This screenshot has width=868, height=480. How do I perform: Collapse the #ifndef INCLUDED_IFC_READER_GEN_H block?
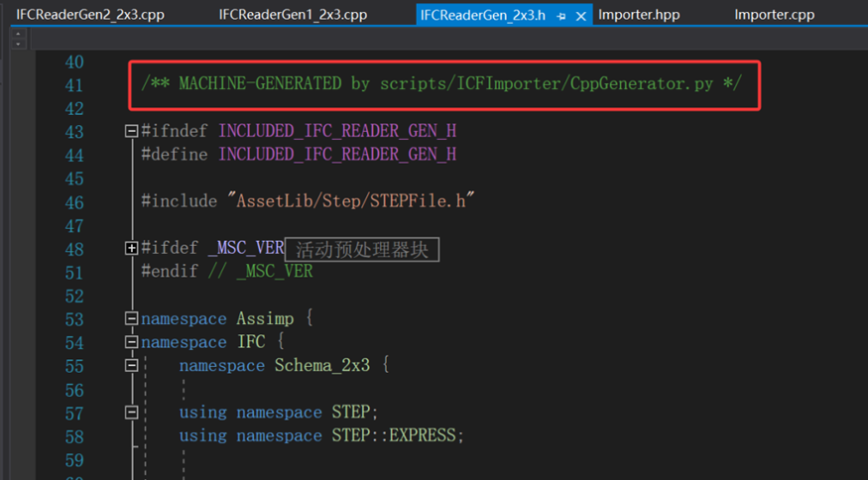click(x=131, y=131)
